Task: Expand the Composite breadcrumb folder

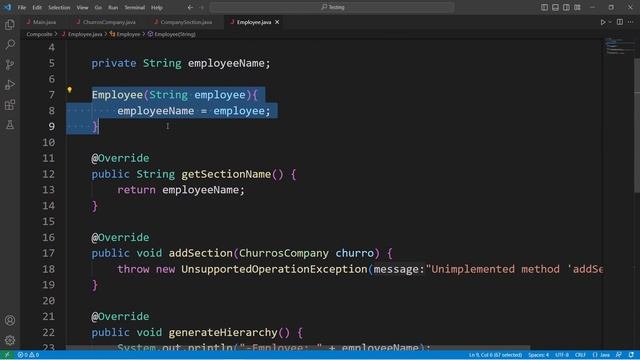Action: pyautogui.click(x=39, y=34)
